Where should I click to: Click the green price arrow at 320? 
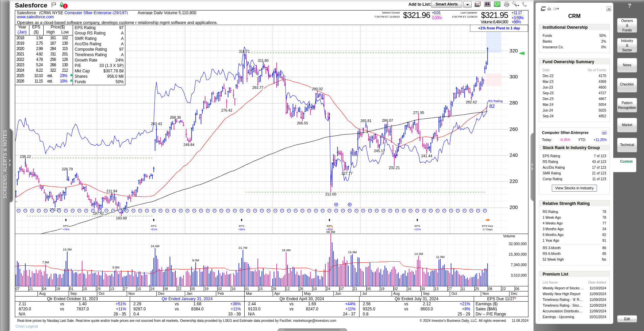[522, 53]
